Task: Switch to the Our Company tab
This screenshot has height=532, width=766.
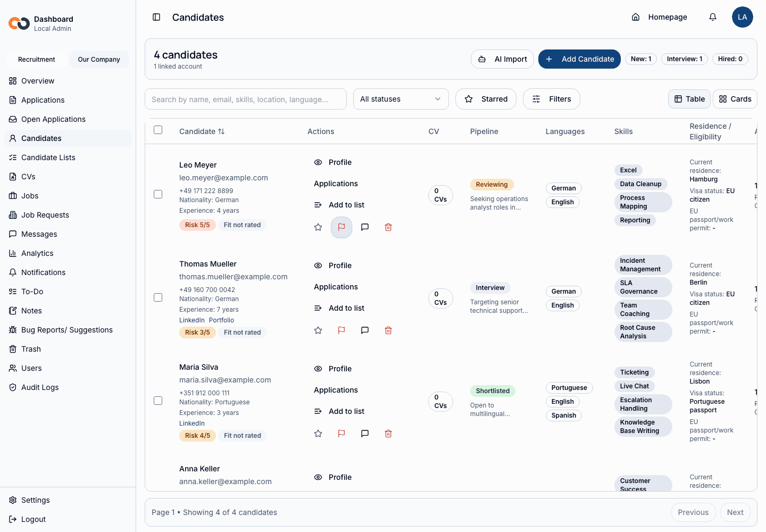Action: 99,60
